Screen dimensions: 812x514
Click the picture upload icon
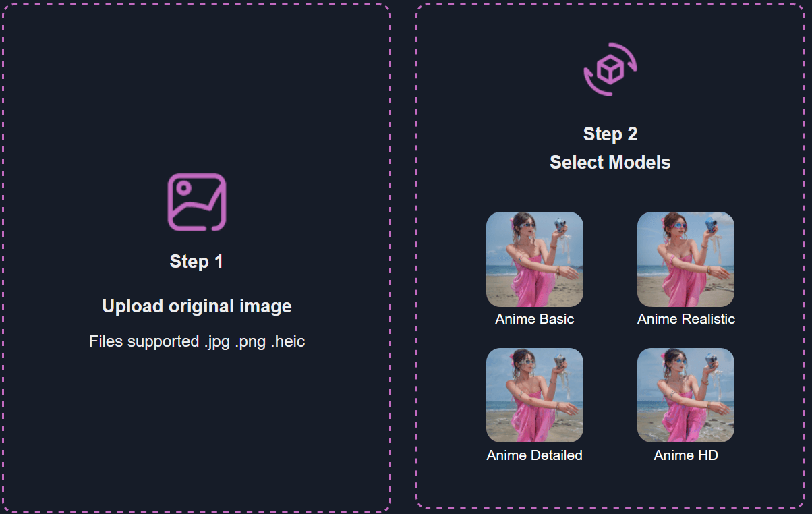[x=196, y=202]
